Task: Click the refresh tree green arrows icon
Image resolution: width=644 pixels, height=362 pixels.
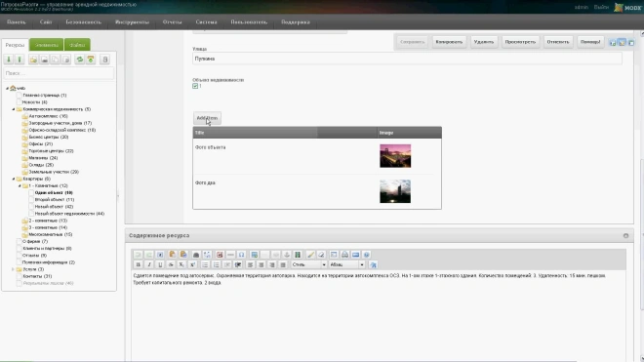Action: point(80,60)
